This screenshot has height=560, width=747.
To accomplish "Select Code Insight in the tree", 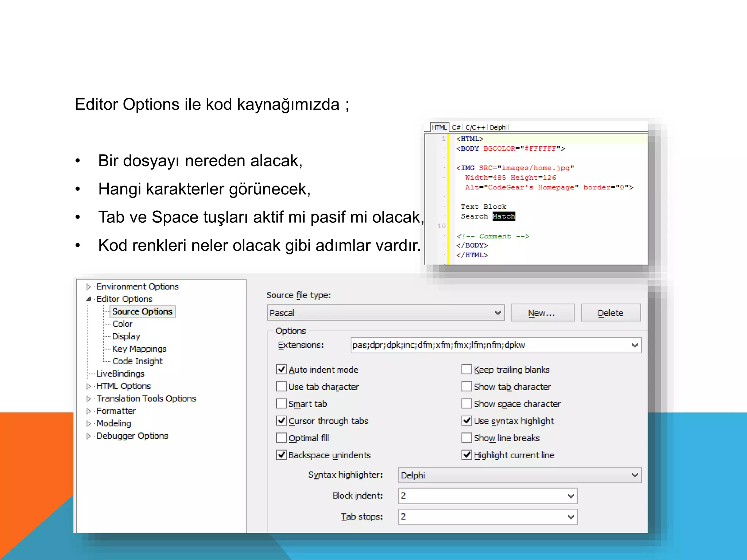I will tap(137, 361).
